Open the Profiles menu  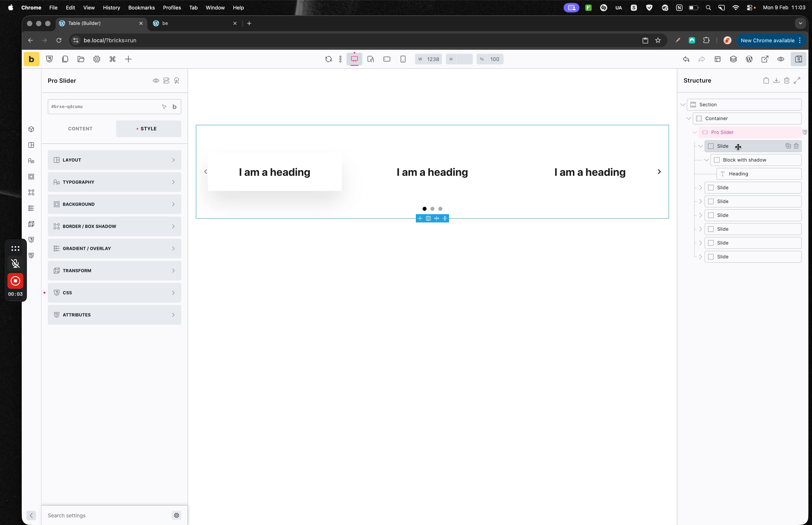tap(172, 8)
